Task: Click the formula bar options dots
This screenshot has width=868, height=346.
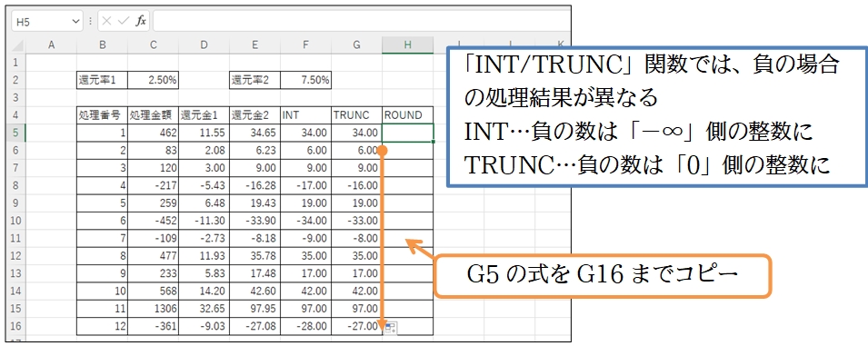Action: click(90, 22)
